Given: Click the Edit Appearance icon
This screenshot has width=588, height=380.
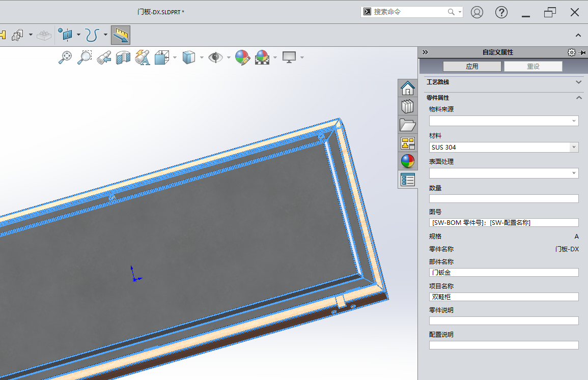Looking at the screenshot, I should pyautogui.click(x=243, y=57).
